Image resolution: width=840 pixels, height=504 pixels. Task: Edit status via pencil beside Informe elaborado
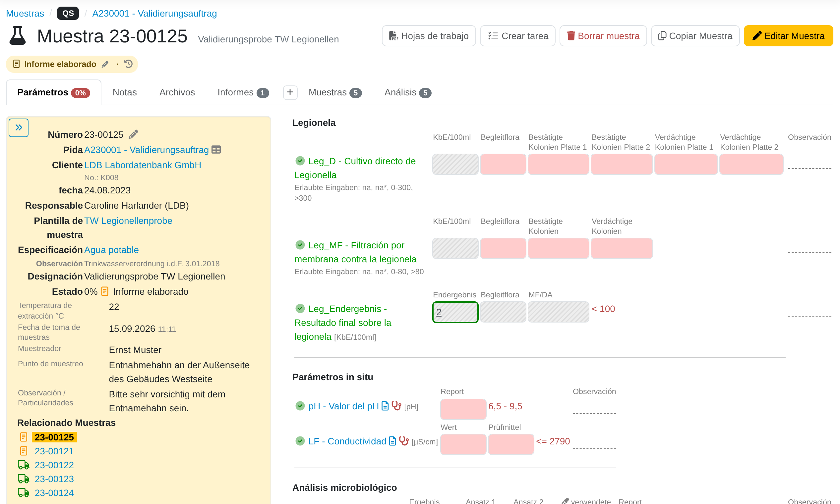coord(105,64)
